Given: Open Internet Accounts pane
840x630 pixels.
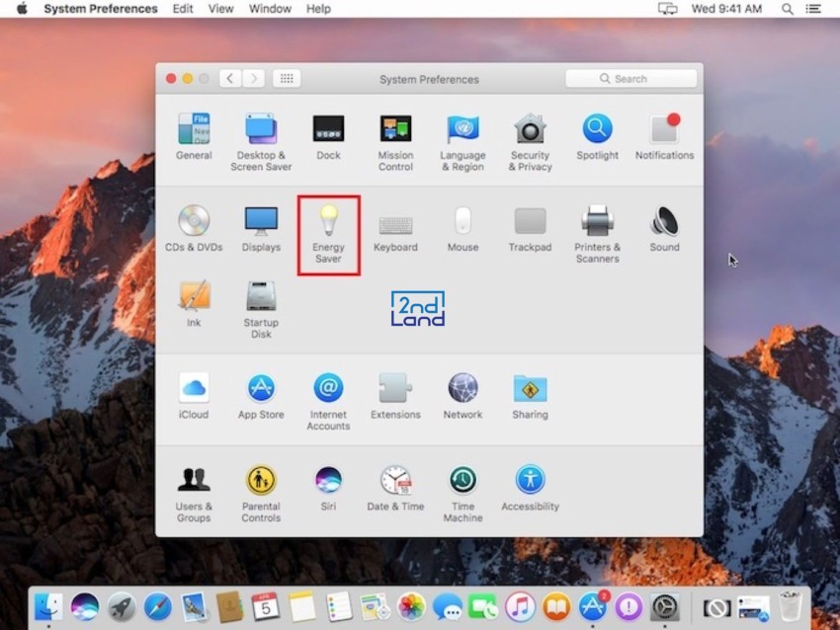Looking at the screenshot, I should [x=328, y=402].
